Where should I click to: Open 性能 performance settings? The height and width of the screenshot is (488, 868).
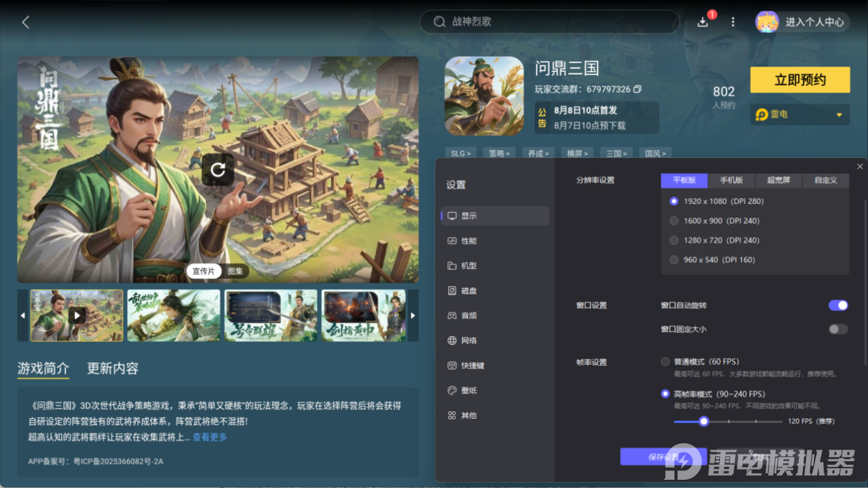click(x=495, y=241)
